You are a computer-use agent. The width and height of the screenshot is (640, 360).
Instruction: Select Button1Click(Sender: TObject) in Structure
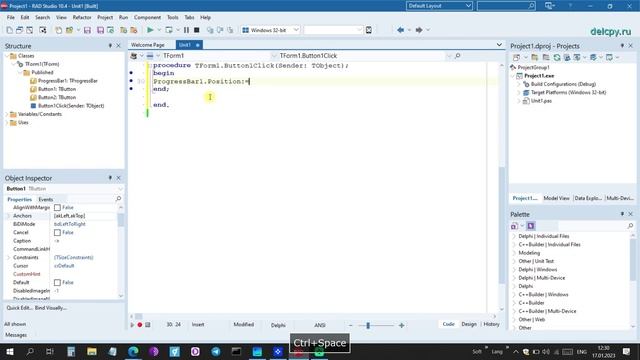71,106
